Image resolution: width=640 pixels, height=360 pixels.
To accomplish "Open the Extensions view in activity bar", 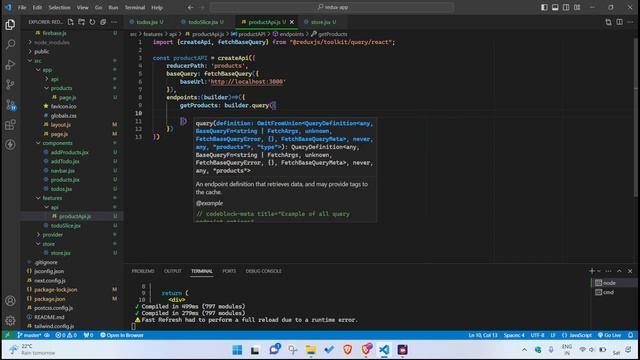I will point(10,124).
